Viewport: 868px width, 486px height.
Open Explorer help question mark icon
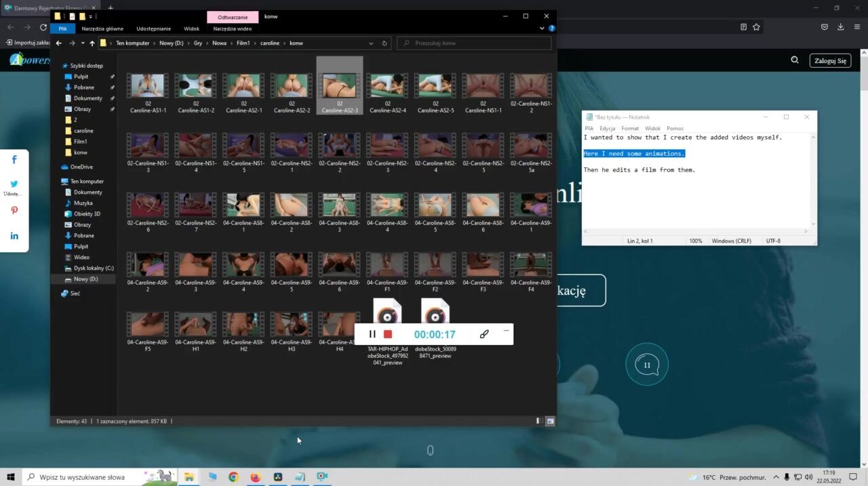click(552, 28)
